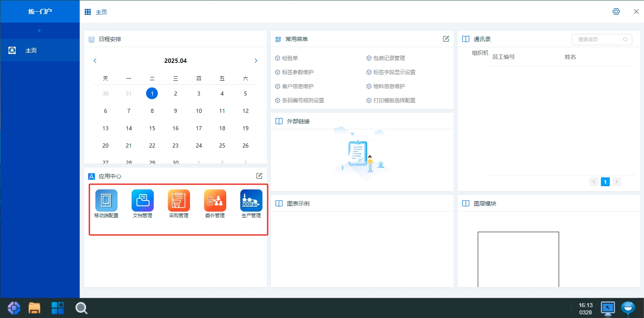Viewport: 644px width, 318px height.
Task: Select greyed date 31 of previous month
Action: pyautogui.click(x=129, y=94)
